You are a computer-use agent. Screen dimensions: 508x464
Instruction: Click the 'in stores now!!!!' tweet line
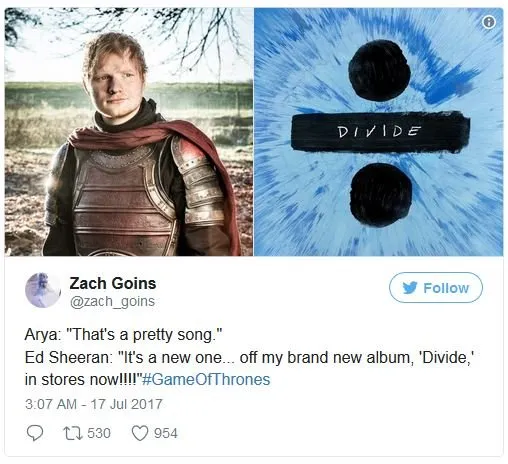pos(147,379)
